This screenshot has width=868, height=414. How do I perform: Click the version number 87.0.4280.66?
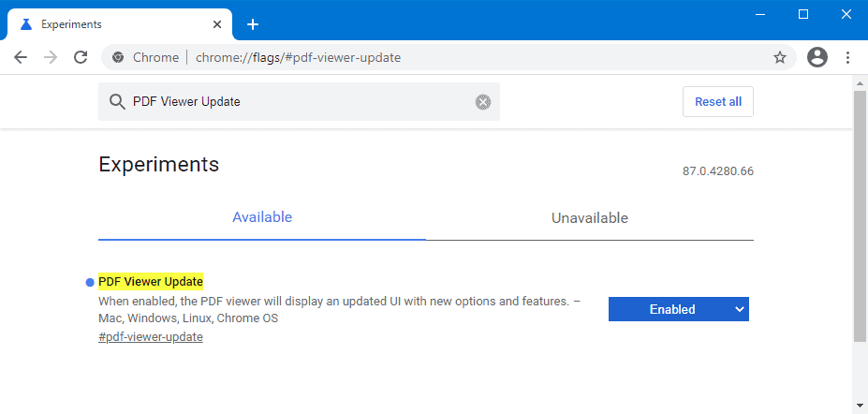point(718,171)
